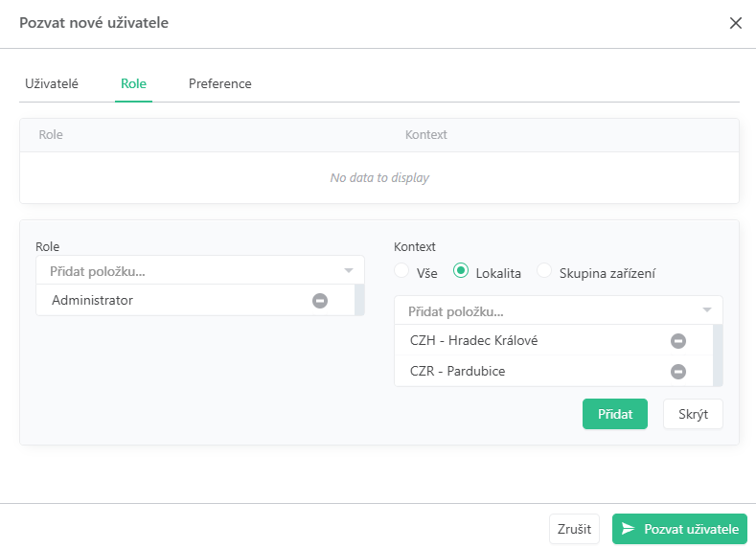Click the location list scrollbar
Viewport: 756px width, 549px height.
[718, 355]
